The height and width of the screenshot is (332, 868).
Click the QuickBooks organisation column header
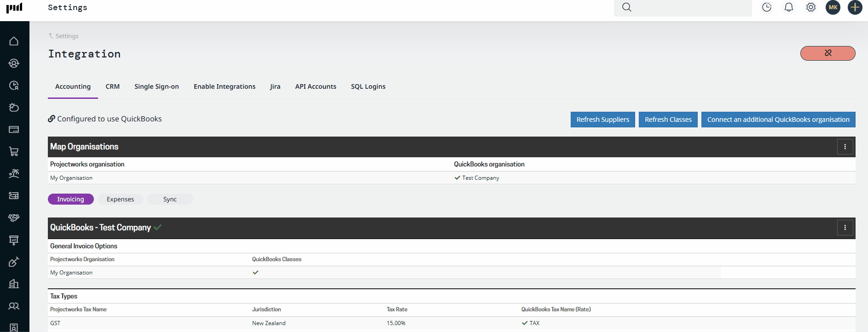point(489,164)
